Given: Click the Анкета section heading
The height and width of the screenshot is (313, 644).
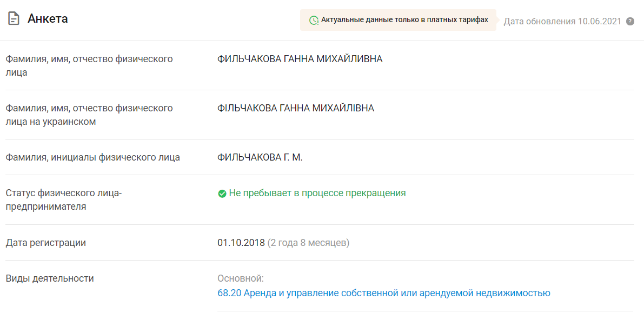Looking at the screenshot, I should 48,19.
